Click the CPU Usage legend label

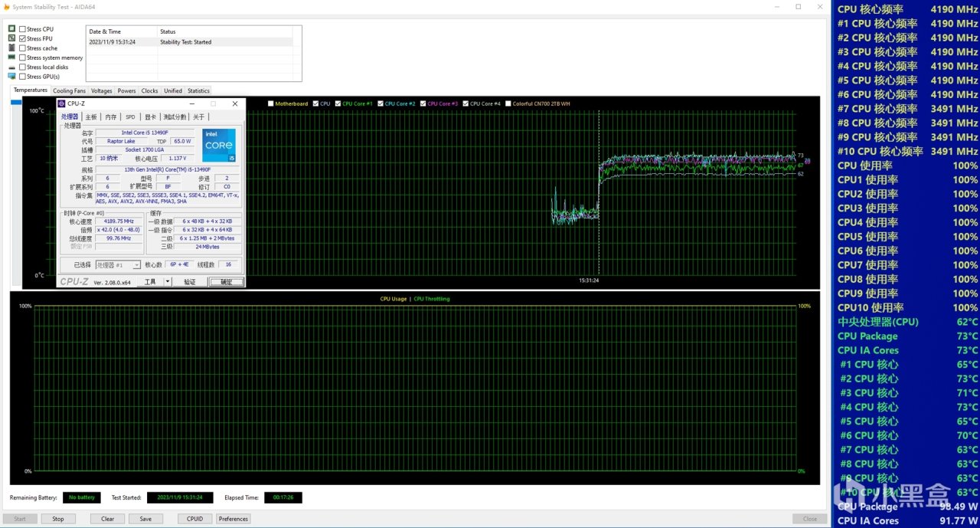394,299
